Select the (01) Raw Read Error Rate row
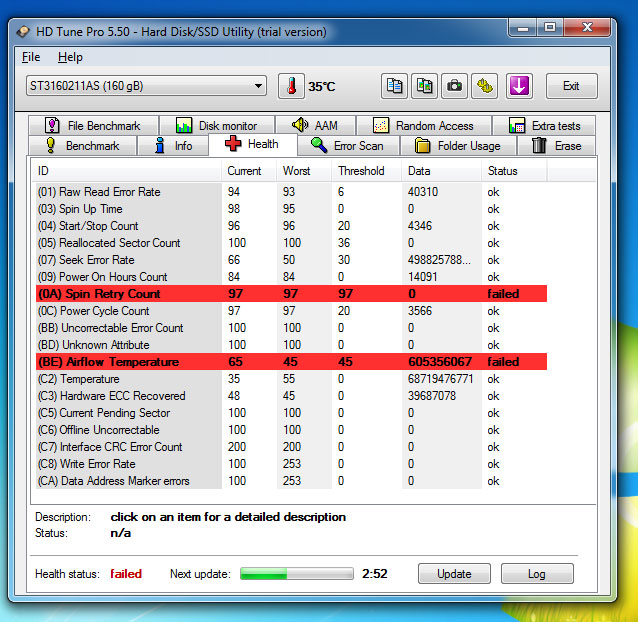This screenshot has width=638, height=622. [x=291, y=192]
